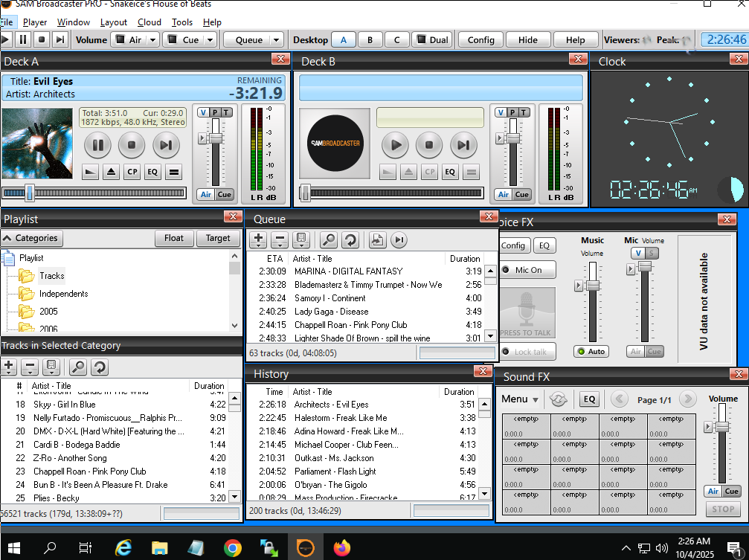Toggle the Auto music volume button
Screen dimensions: 749x560
(591, 351)
